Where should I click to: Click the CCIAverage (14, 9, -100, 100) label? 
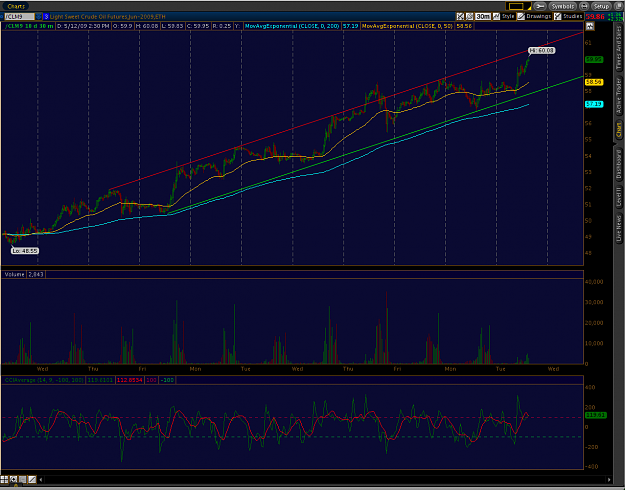[44, 380]
